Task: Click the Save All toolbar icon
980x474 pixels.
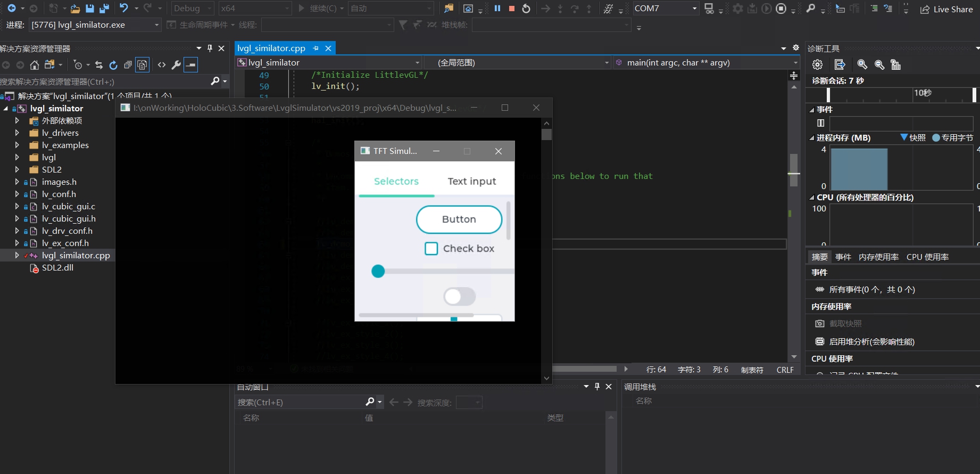Action: coord(104,8)
